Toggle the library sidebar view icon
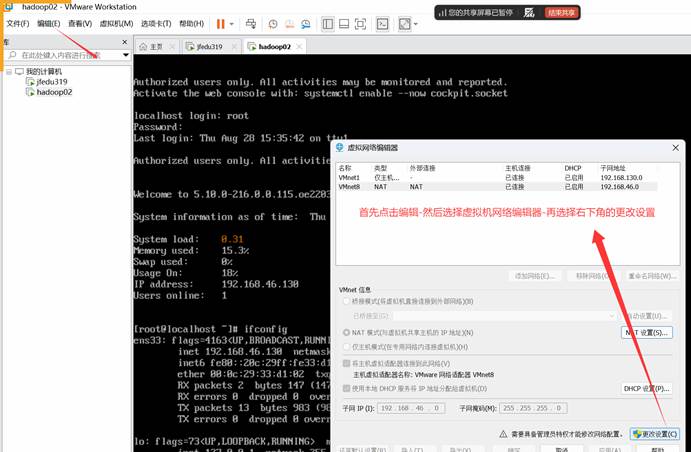691x452 pixels. click(x=327, y=24)
